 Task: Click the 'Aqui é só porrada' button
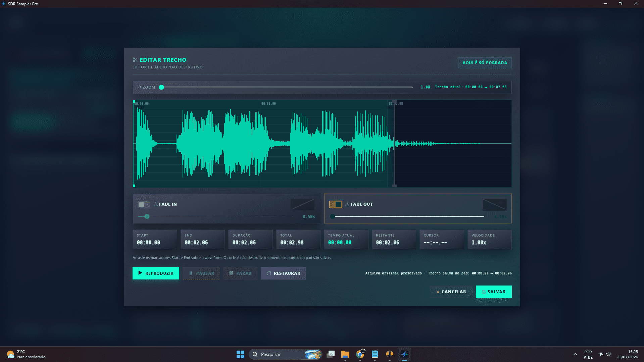(485, 63)
